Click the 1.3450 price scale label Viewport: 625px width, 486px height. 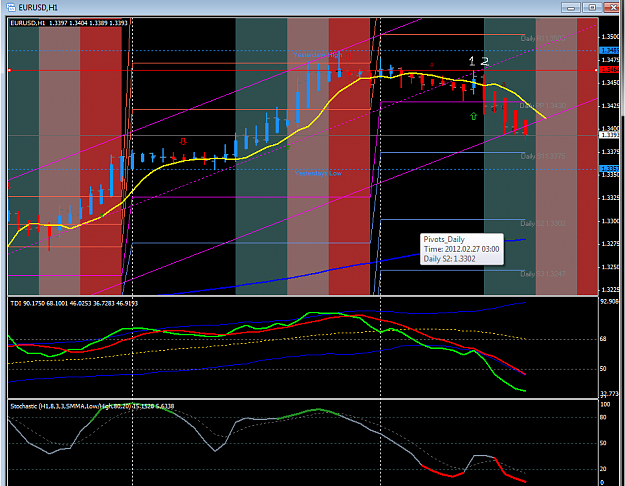click(x=610, y=83)
